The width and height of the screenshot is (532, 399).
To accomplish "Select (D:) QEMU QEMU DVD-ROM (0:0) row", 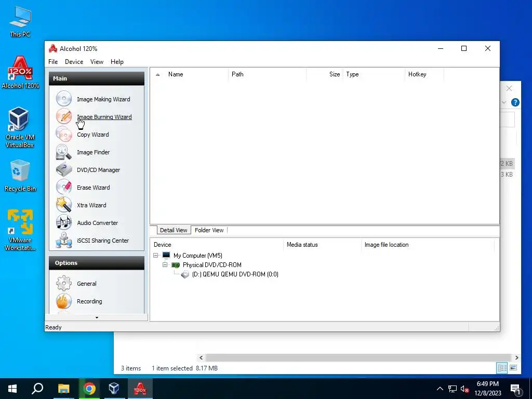I will click(x=235, y=274).
